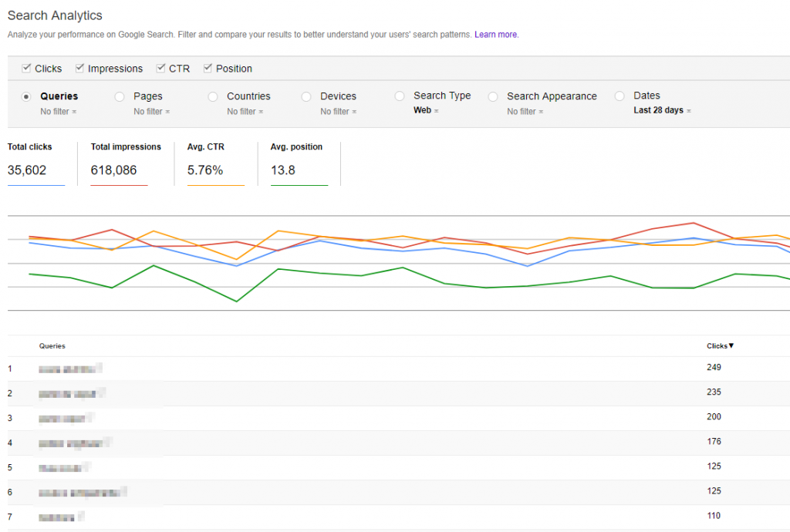The image size is (790, 532).
Task: Click the 235 clicks cell
Action: 714,392
